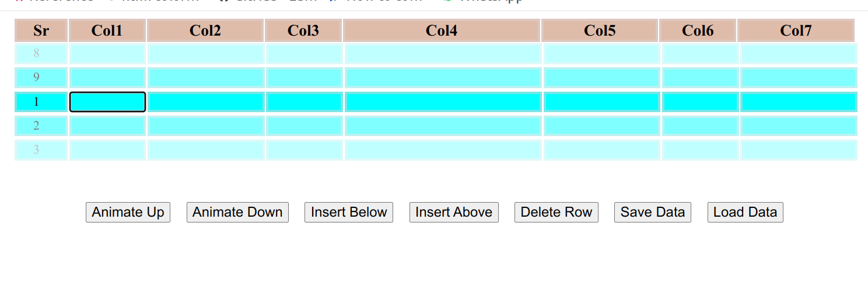The width and height of the screenshot is (868, 285).
Task: Select the Col5 cell in row 8
Action: [601, 54]
